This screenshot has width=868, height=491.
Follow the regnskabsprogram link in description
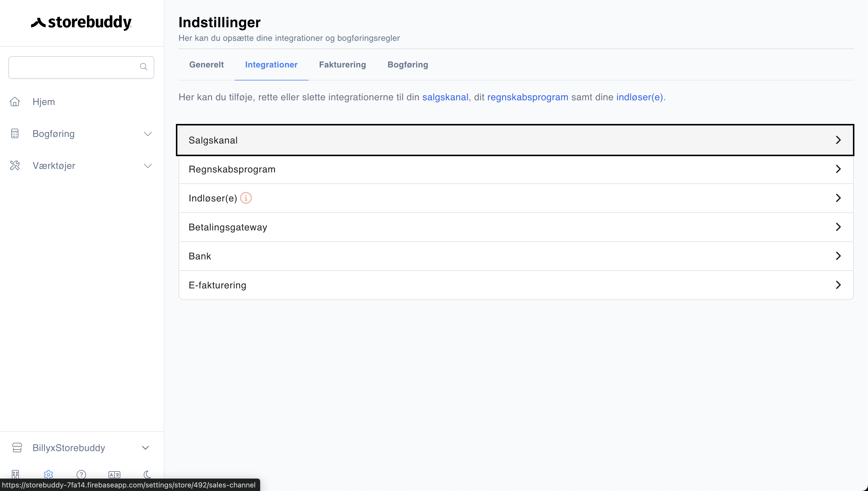[528, 97]
